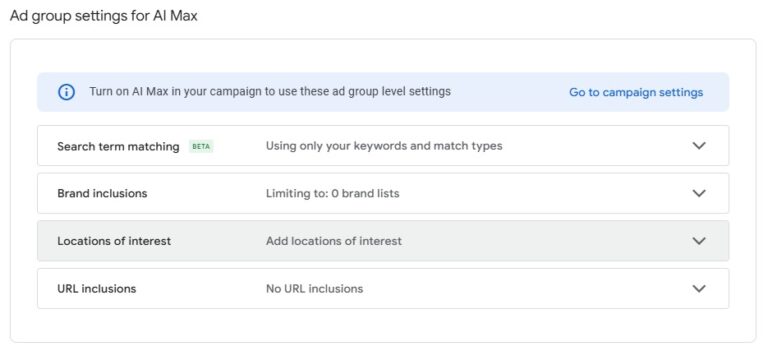Screen dimensions: 768x360
Task: Click the green BETA badge
Action: [x=201, y=146]
